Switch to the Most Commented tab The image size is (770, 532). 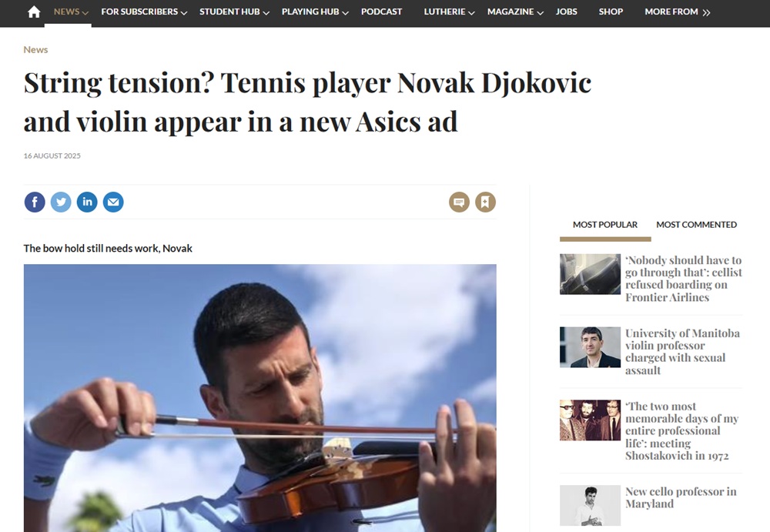tap(696, 225)
